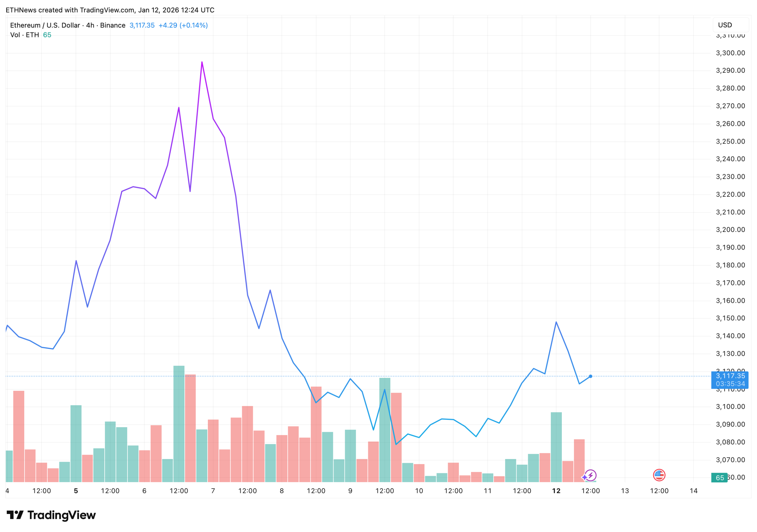This screenshot has height=532, width=757.
Task: Click the blue last-price dot on the line
Action: (591, 376)
